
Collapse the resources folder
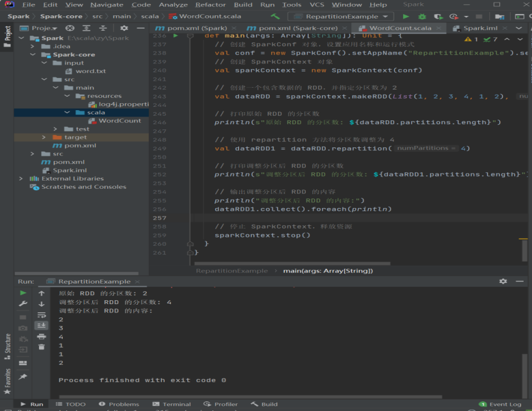coord(67,96)
